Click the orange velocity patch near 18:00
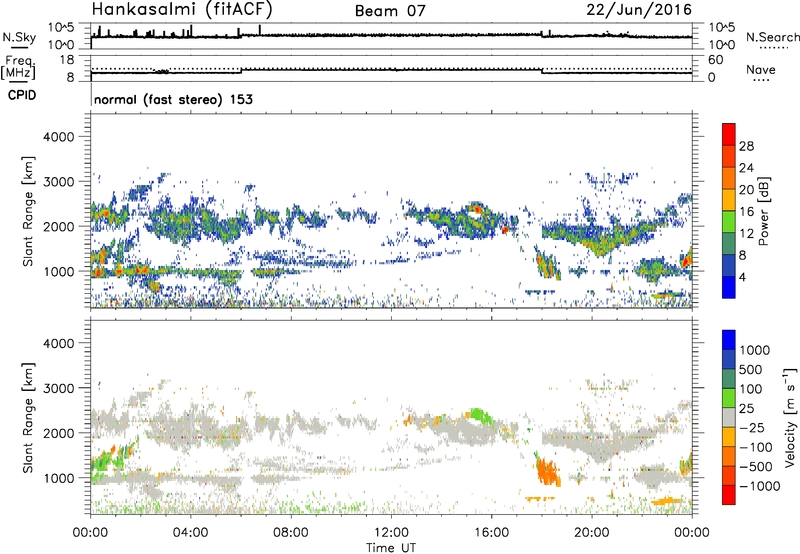800x554 pixels. pos(548,472)
